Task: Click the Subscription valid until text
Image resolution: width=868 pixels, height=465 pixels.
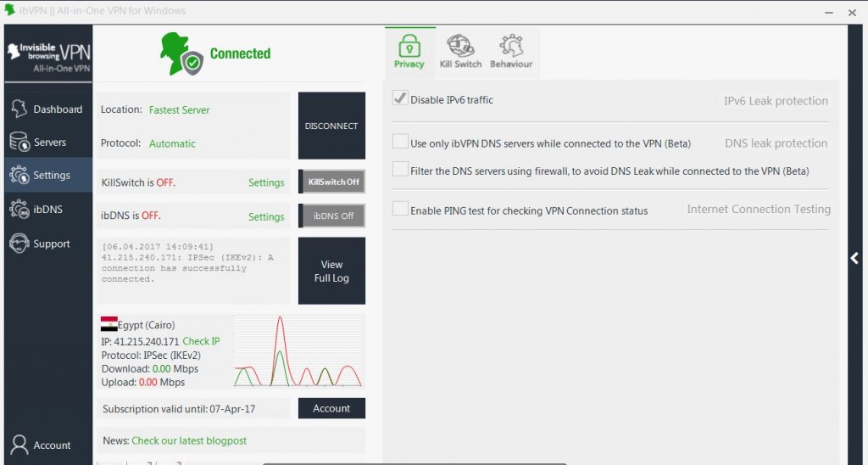Action: 179,409
